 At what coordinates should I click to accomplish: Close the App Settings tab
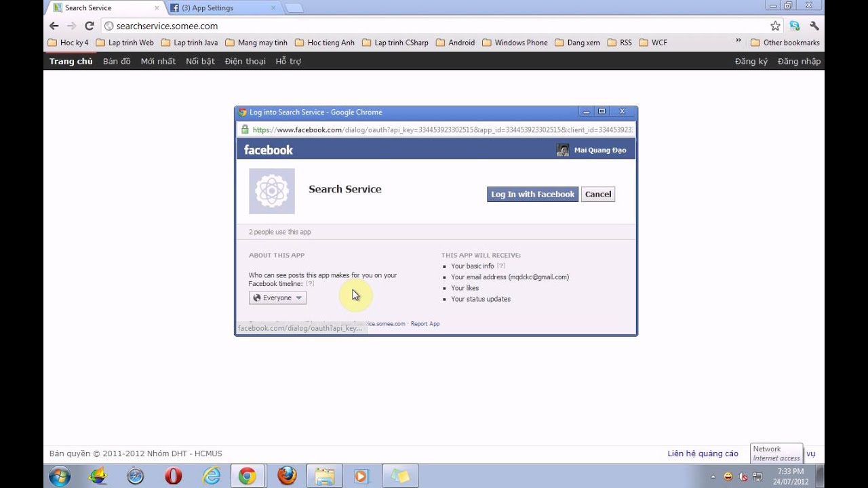coord(273,8)
